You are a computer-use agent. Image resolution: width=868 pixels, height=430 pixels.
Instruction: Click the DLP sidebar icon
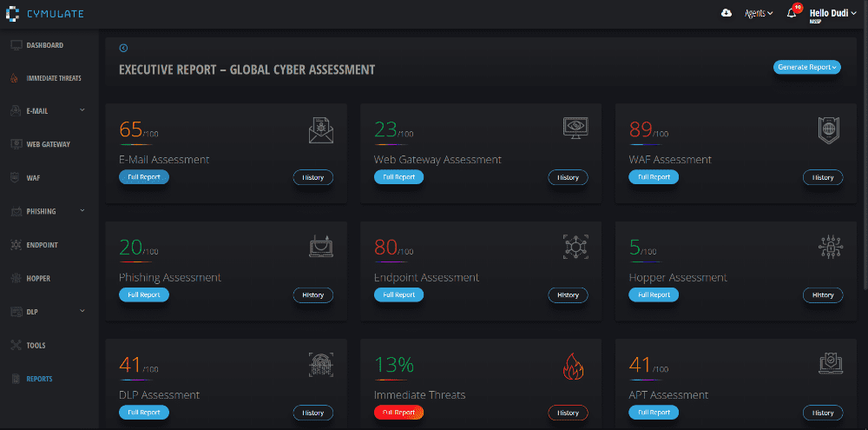pyautogui.click(x=16, y=312)
